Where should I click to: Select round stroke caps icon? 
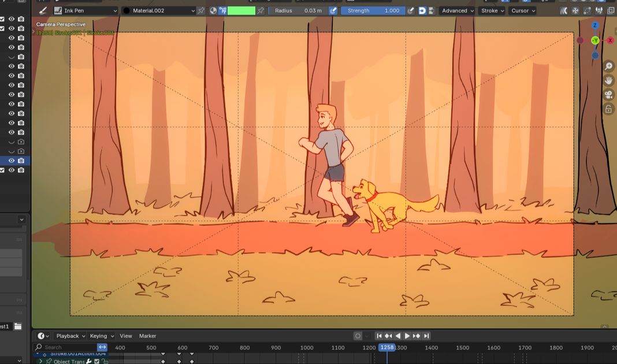(422, 10)
